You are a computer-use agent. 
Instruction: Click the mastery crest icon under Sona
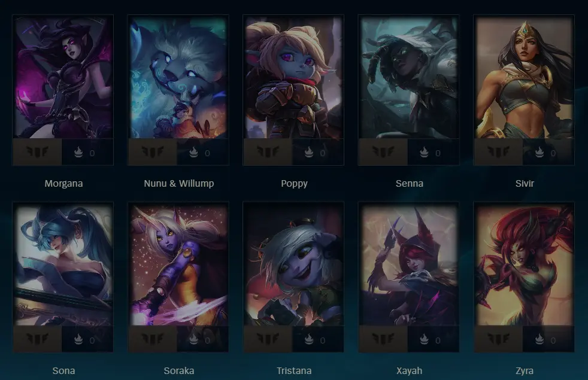click(x=38, y=339)
